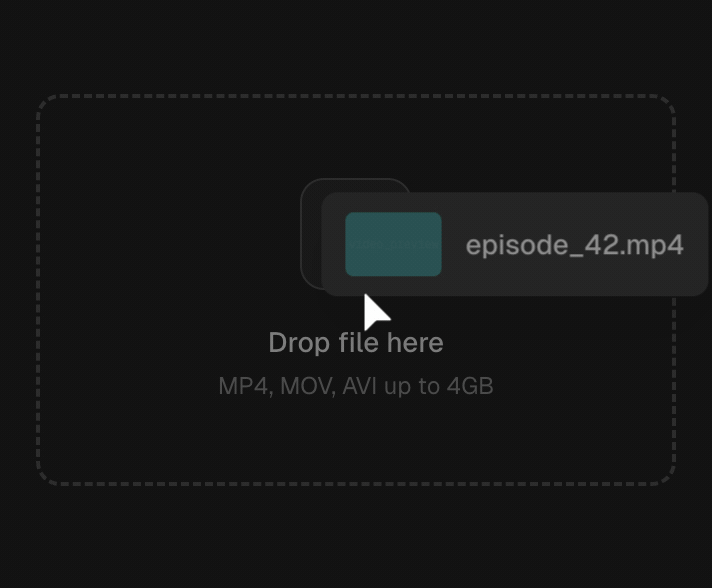Screen dimensions: 712x588
Task: Click the teal preview swatch in the file chip
Action: click(393, 244)
